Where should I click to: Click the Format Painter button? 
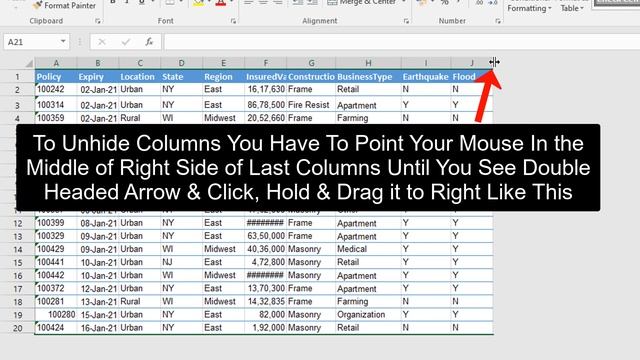click(64, 5)
